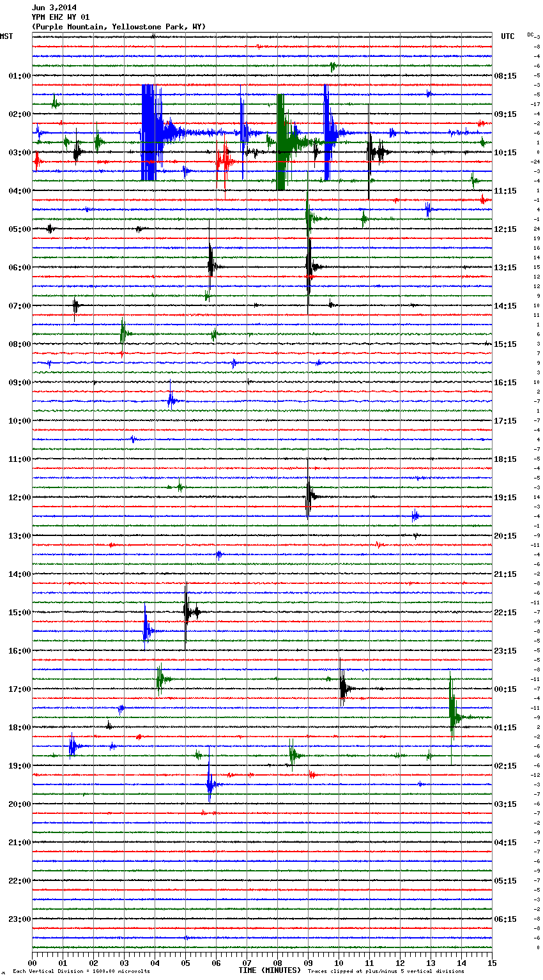Select the station code 'YPM EHZ WY 01'
Screen dimensions: 543x980
pos(61,17)
